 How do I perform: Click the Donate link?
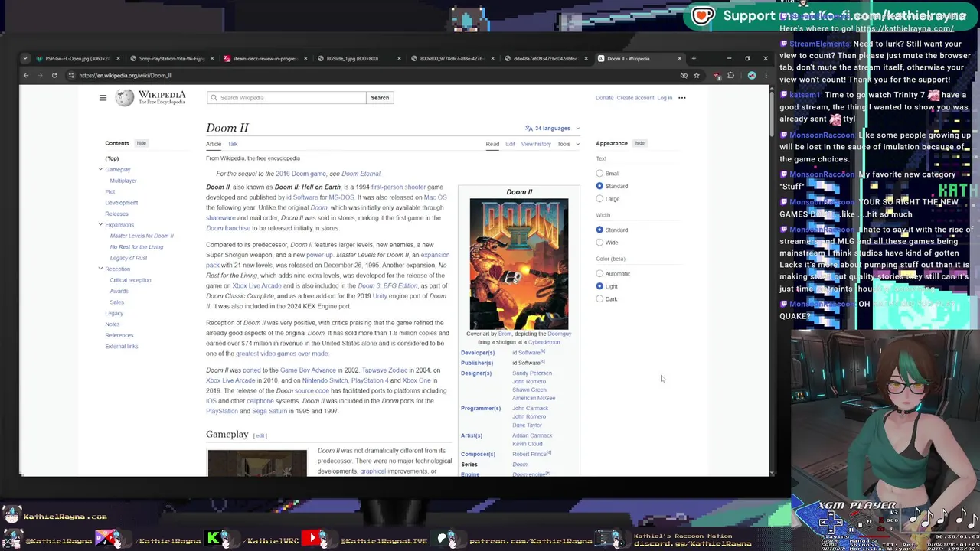click(x=604, y=98)
